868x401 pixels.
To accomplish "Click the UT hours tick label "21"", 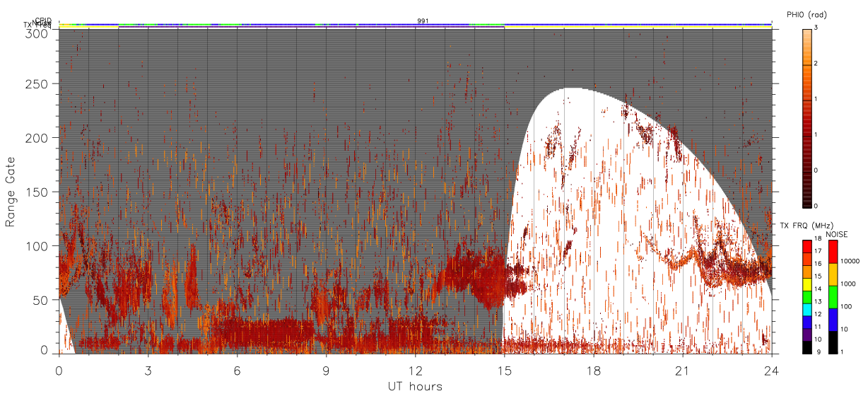I will 682,371.
